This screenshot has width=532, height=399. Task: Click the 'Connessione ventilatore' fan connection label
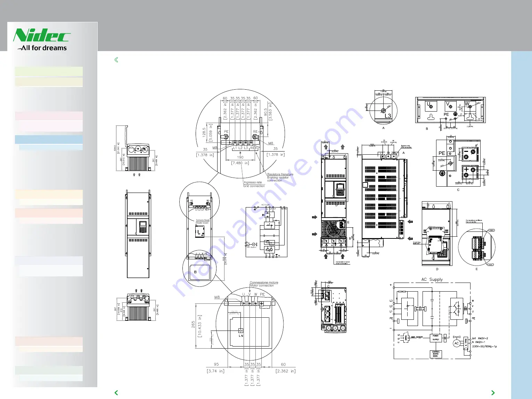click(x=474, y=220)
